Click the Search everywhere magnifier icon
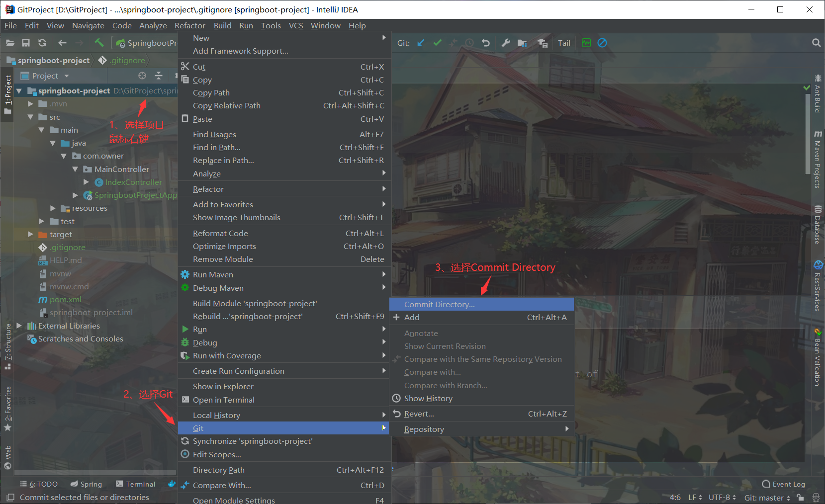The image size is (825, 504). [x=816, y=43]
